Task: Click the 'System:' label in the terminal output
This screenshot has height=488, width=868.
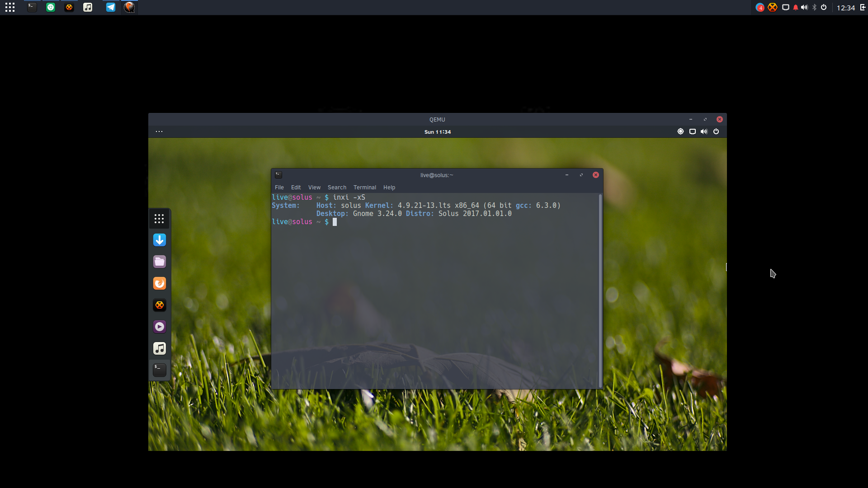Action: tap(286, 206)
